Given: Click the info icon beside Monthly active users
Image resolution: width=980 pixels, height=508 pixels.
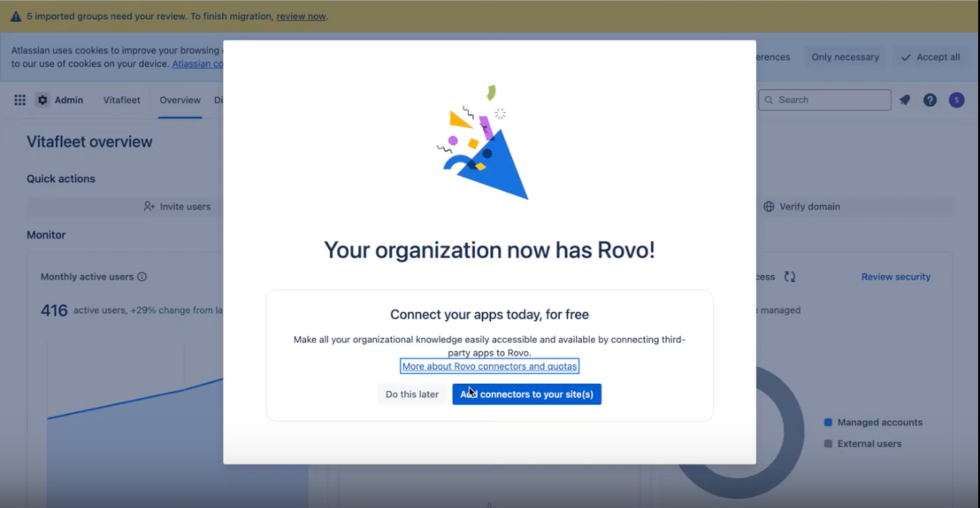Looking at the screenshot, I should pyautogui.click(x=142, y=277).
